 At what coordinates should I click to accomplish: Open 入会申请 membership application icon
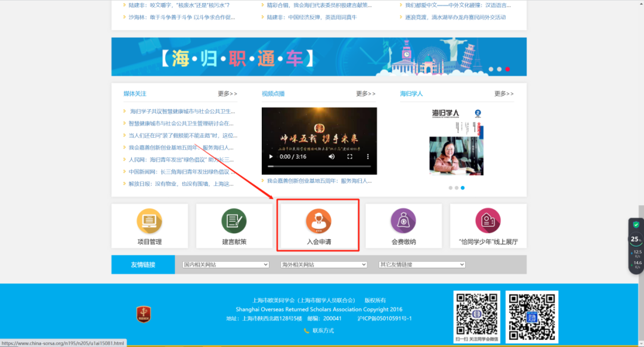[x=318, y=221]
